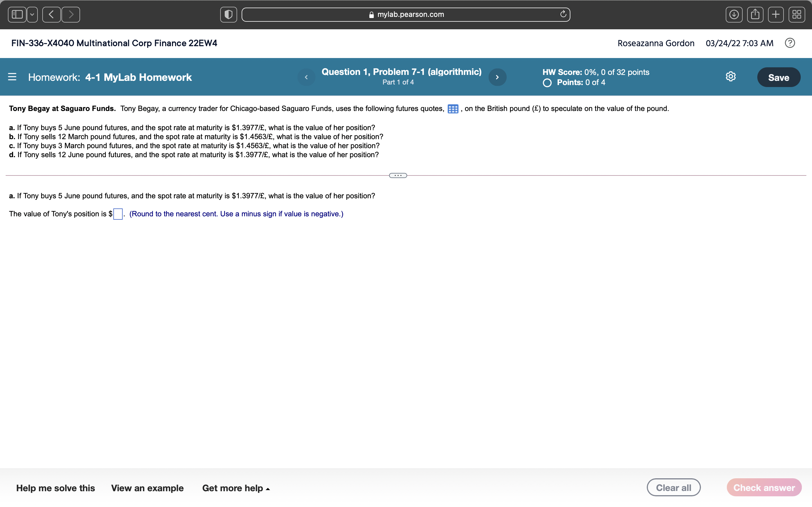Click the Safari share icon

[x=755, y=14]
